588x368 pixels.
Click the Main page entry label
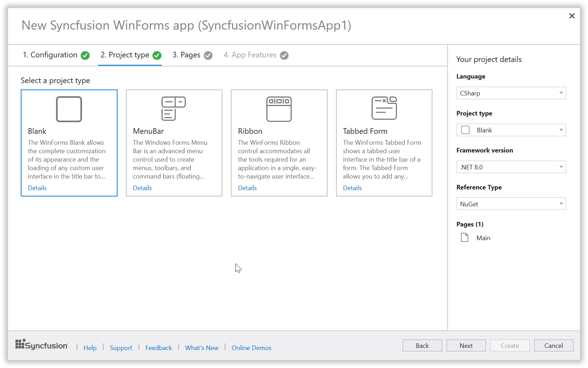[483, 238]
